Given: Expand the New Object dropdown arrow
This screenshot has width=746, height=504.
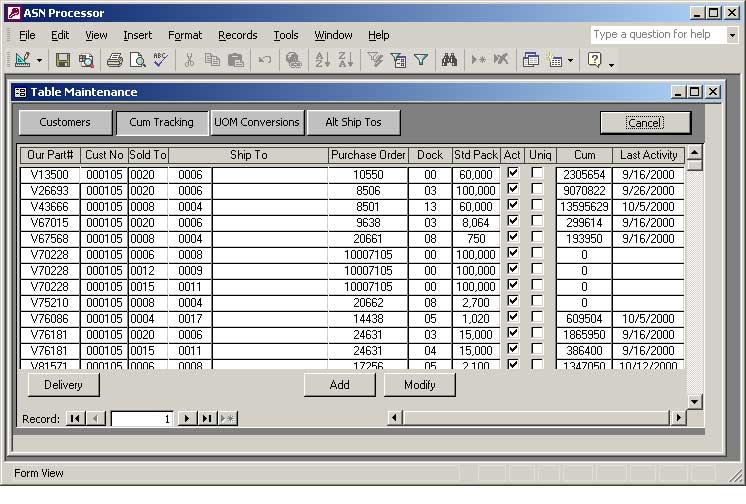Looking at the screenshot, I should point(570,60).
